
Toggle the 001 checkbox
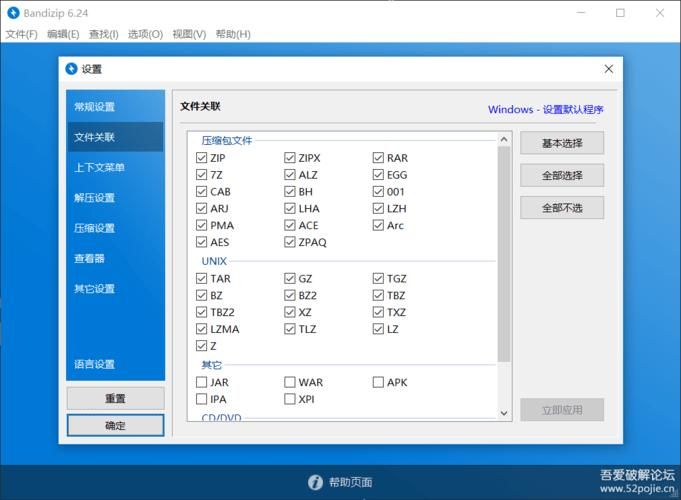click(378, 192)
